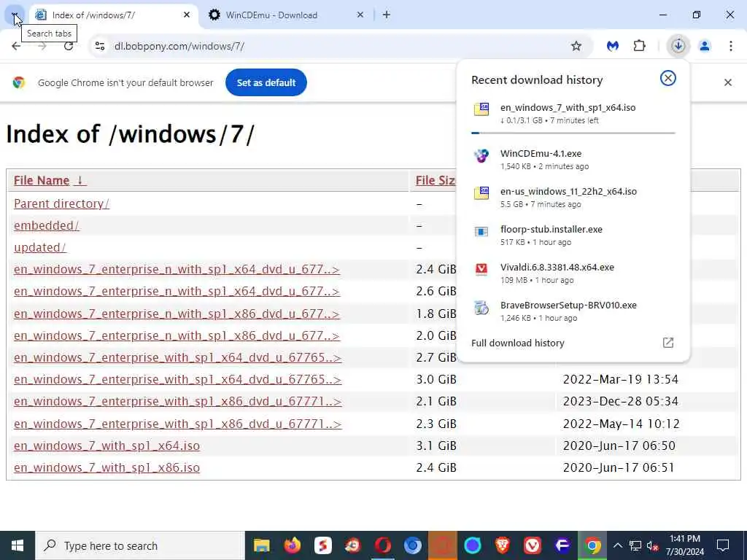The image size is (747, 560).
Task: View site information icon in address bar
Action: [100, 46]
